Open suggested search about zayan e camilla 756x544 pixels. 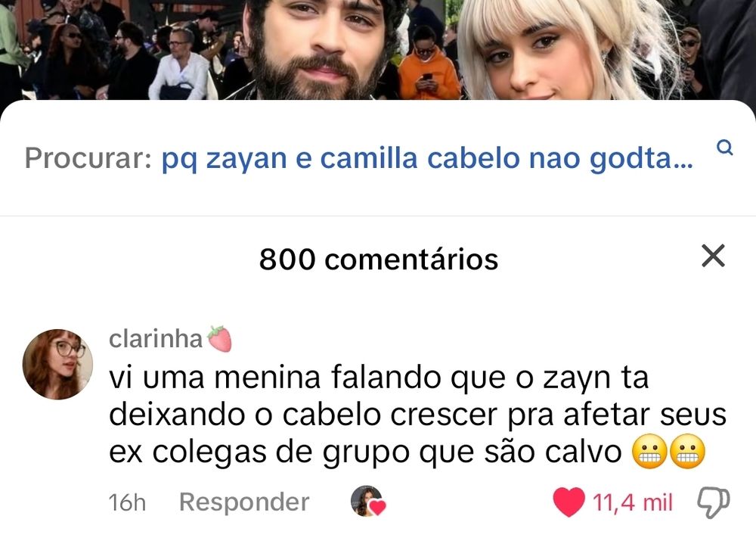coord(427,158)
